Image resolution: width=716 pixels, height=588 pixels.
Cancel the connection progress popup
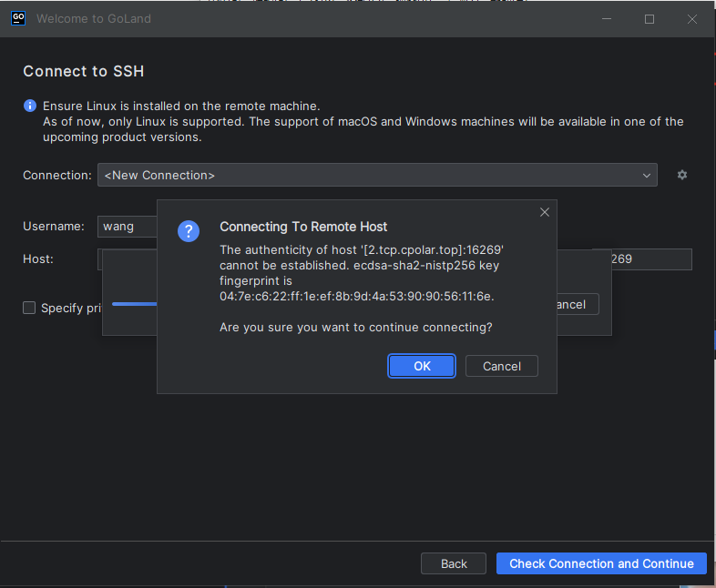click(x=576, y=304)
